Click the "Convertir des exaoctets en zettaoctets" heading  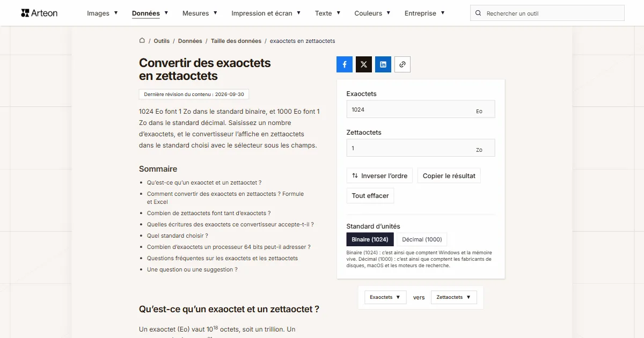tap(205, 69)
